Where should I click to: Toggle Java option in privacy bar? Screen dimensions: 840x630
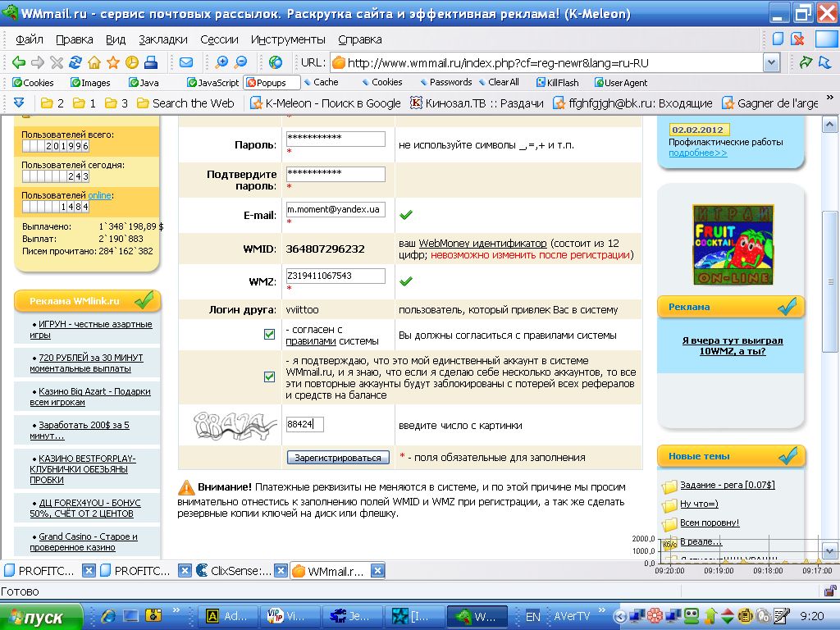point(144,83)
